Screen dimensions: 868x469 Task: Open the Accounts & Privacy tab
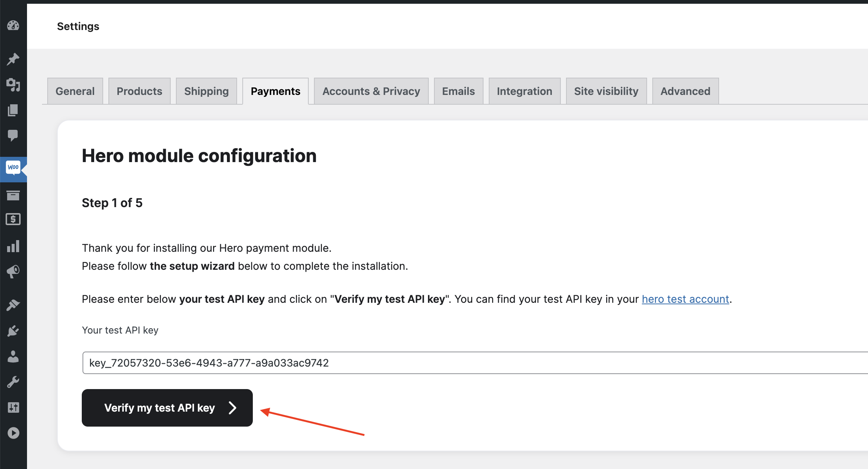(x=371, y=91)
